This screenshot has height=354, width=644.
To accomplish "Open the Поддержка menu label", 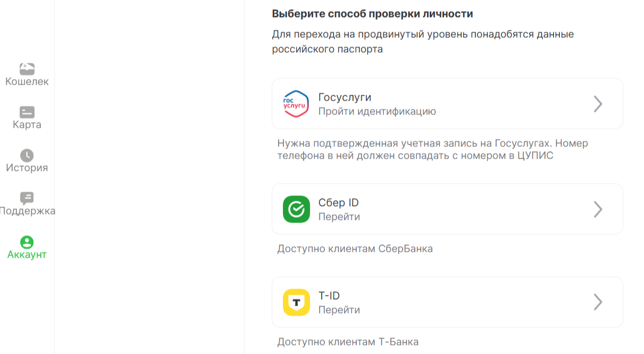I will coord(27,211).
